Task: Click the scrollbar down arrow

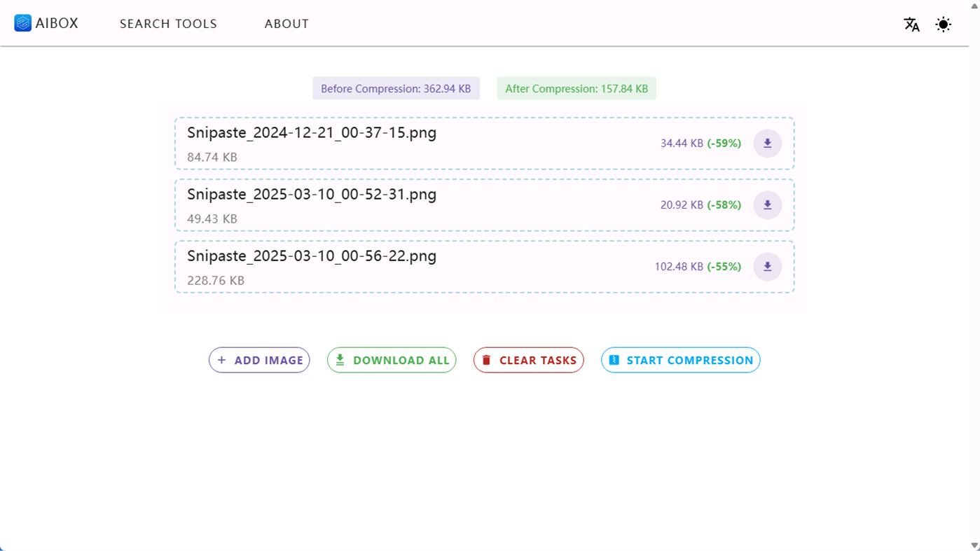Action: (x=974, y=545)
